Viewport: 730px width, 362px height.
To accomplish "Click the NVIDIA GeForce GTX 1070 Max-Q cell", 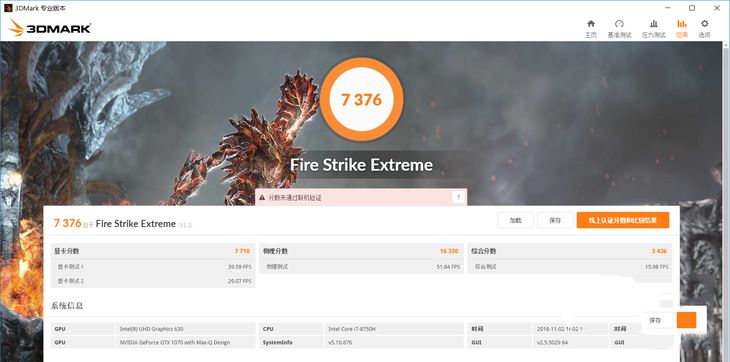I will click(x=185, y=342).
